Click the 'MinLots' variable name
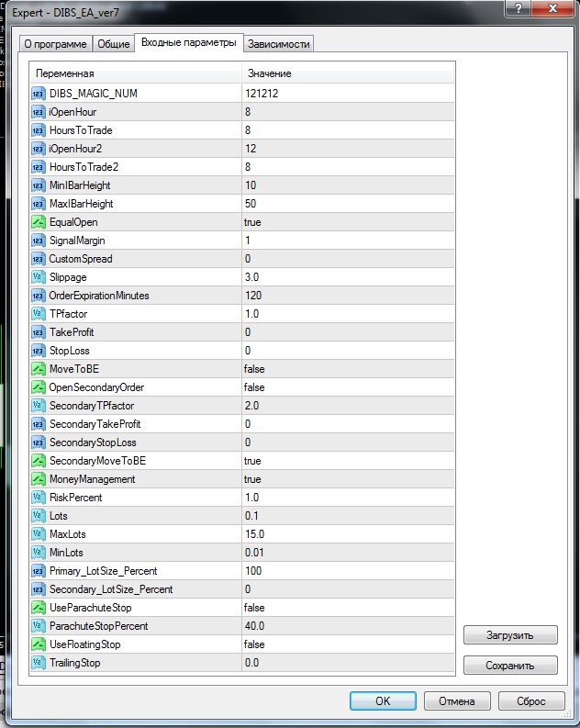The width and height of the screenshot is (580, 728). click(66, 553)
